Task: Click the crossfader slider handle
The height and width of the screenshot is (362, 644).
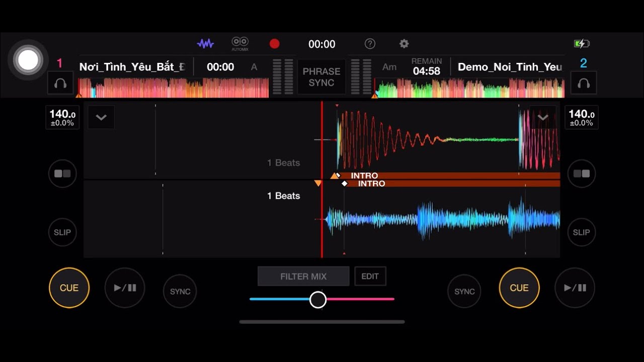Action: pos(318,300)
